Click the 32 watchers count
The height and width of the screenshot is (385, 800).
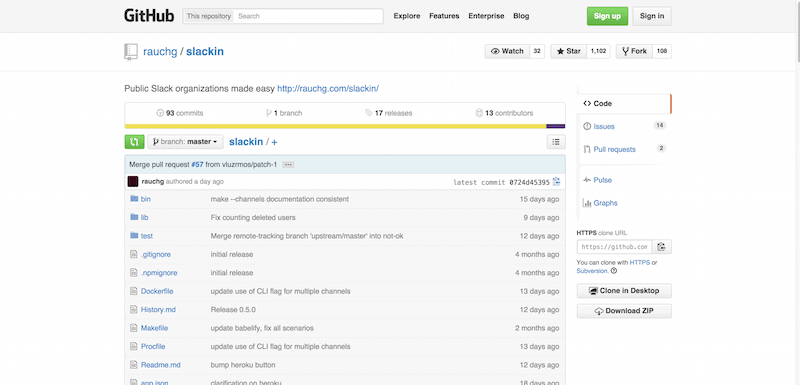pos(537,51)
